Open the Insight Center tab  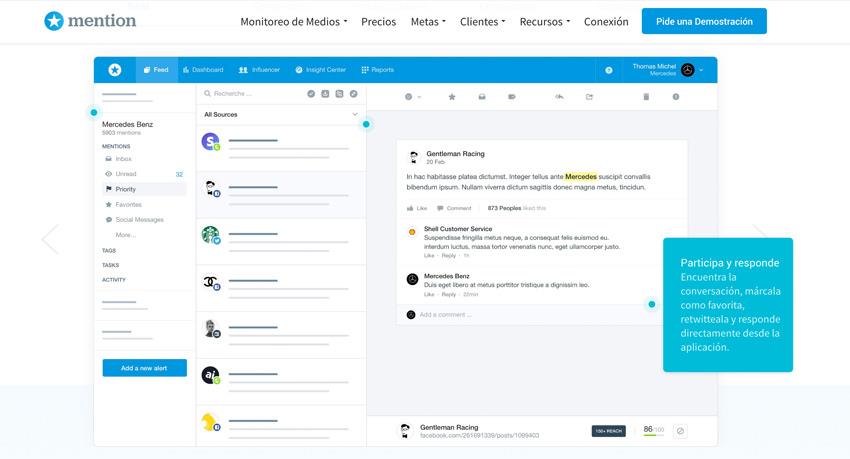[x=320, y=70]
